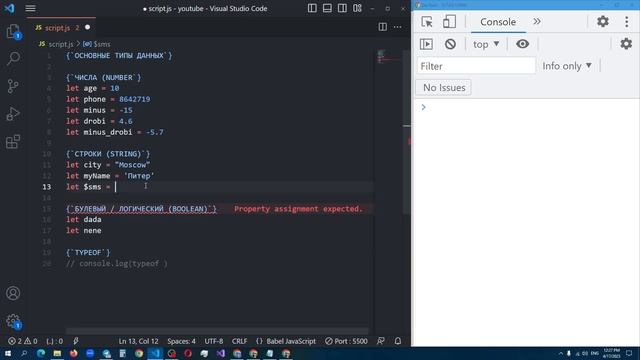The image size is (640, 360).
Task: Open the DevTools three-dot customize menu
Action: tap(627, 22)
